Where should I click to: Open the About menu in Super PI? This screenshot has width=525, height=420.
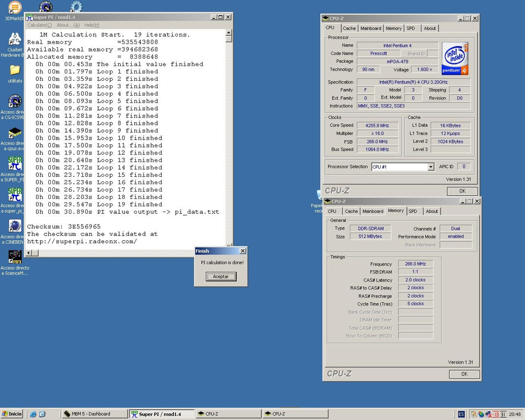click(x=68, y=25)
